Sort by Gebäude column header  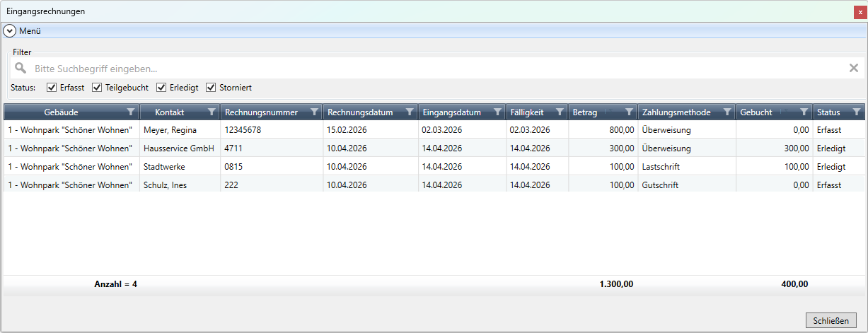tap(61, 112)
